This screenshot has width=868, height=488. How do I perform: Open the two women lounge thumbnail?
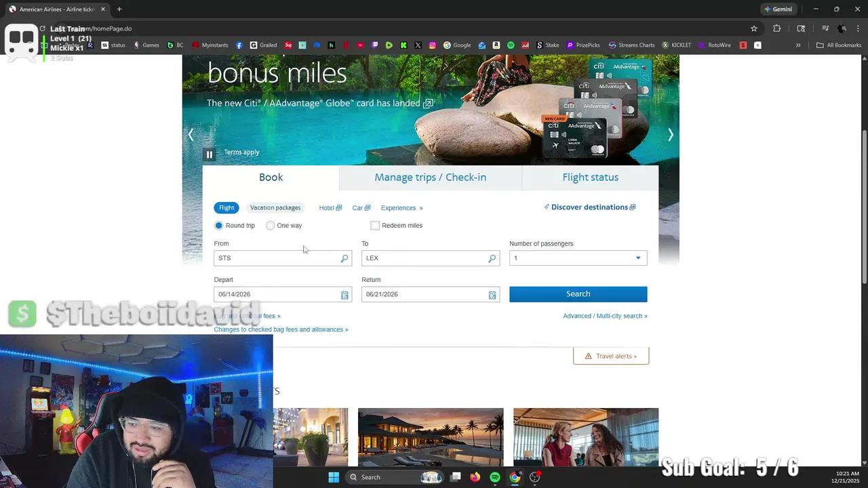(x=586, y=437)
